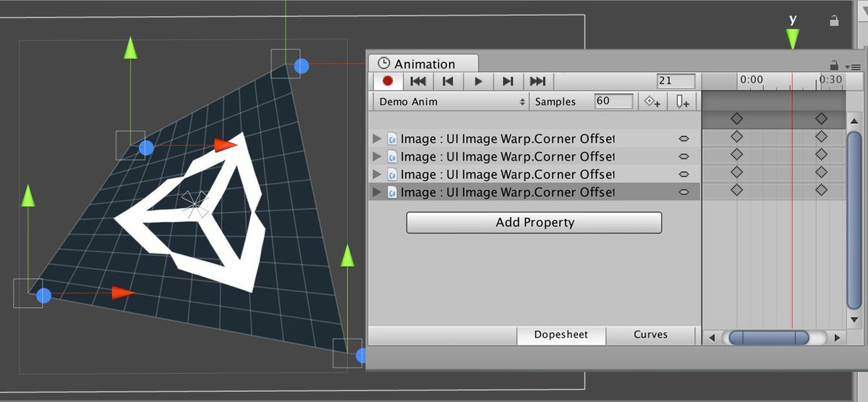Select the highlighted row's keyframe near 0:30
Viewport: 868px width, 402px height.
coord(820,191)
